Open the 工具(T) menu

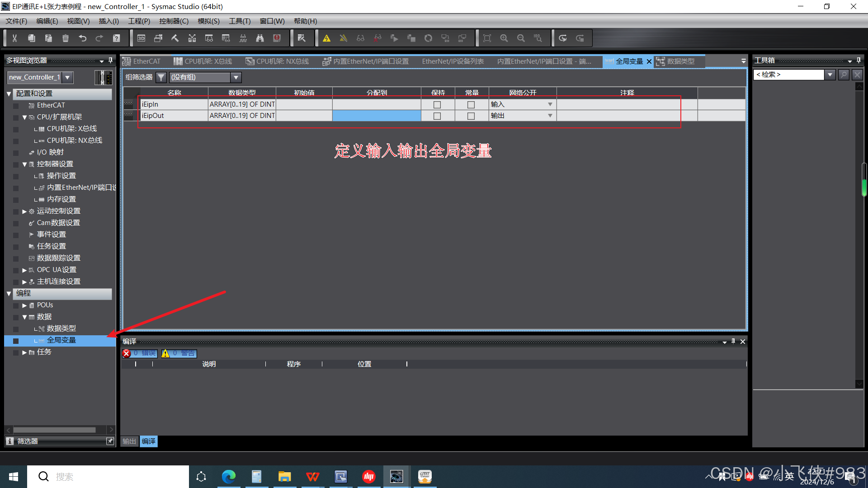[x=239, y=21]
